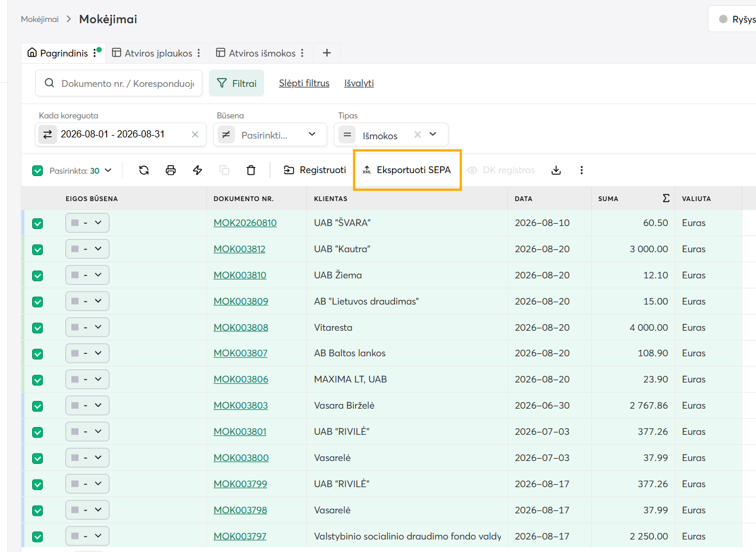The width and height of the screenshot is (756, 552).
Task: Click the download icon in the toolbar
Action: (556, 170)
